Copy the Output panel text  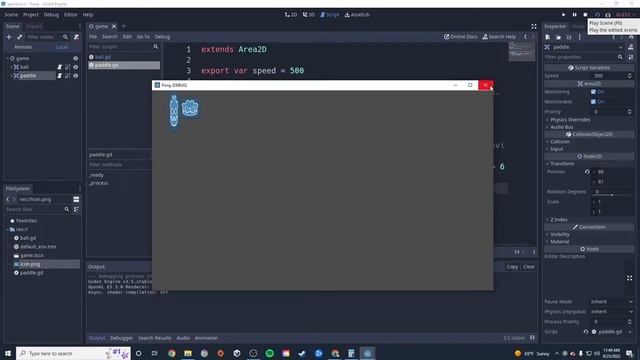(x=512, y=267)
